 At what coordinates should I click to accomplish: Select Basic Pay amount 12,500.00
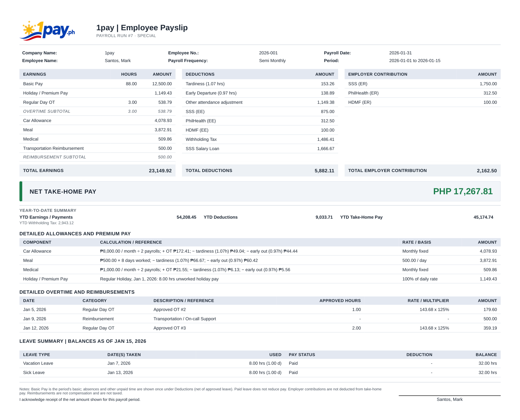(x=162, y=84)
